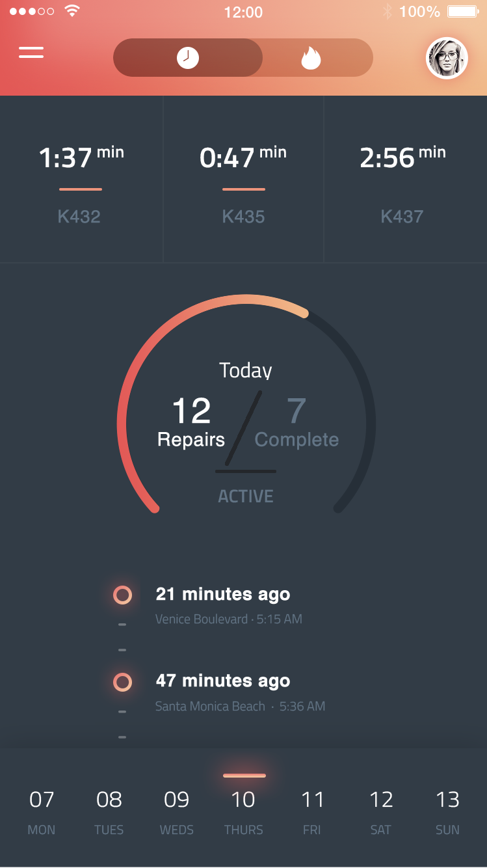Viewport: 487px width, 868px height.
Task: Click the repairs progress arc end
Action: click(304, 314)
